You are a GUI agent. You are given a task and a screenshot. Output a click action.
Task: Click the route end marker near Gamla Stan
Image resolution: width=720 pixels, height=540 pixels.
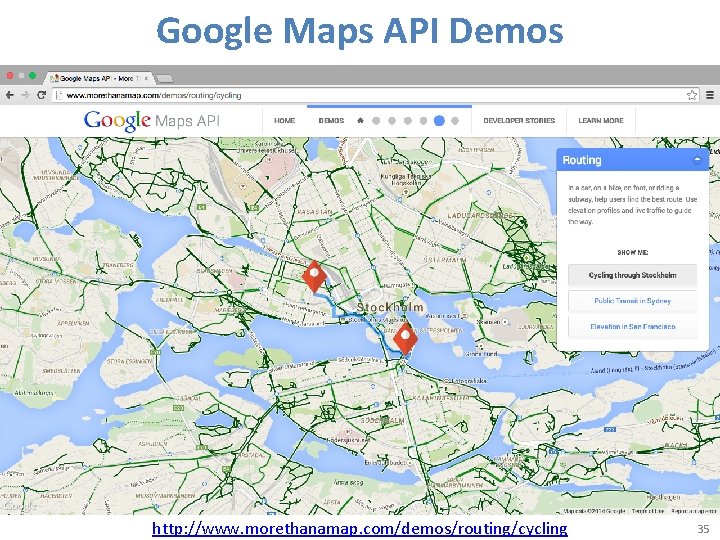click(x=405, y=338)
